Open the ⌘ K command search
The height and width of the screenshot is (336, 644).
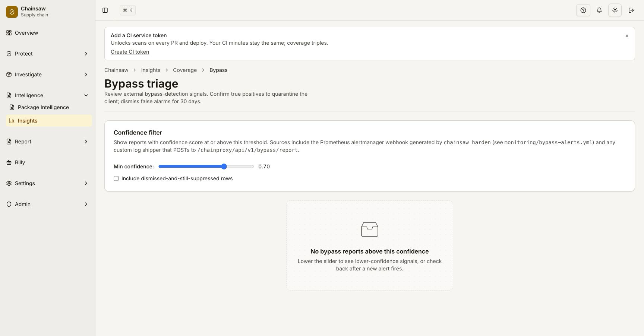pyautogui.click(x=127, y=10)
